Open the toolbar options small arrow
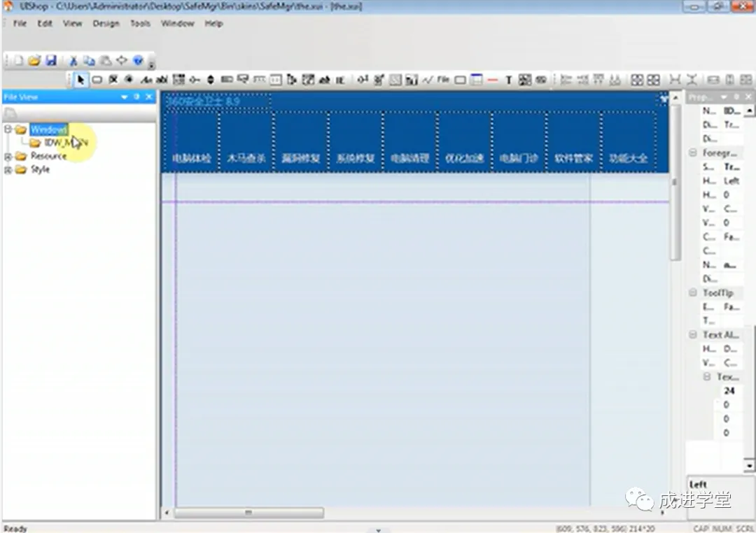Viewport: 756px width, 533px height. click(151, 64)
